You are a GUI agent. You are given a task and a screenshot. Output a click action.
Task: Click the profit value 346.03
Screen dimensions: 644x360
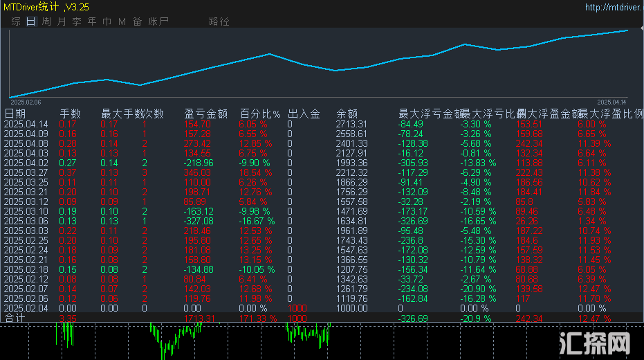pyautogui.click(x=197, y=172)
